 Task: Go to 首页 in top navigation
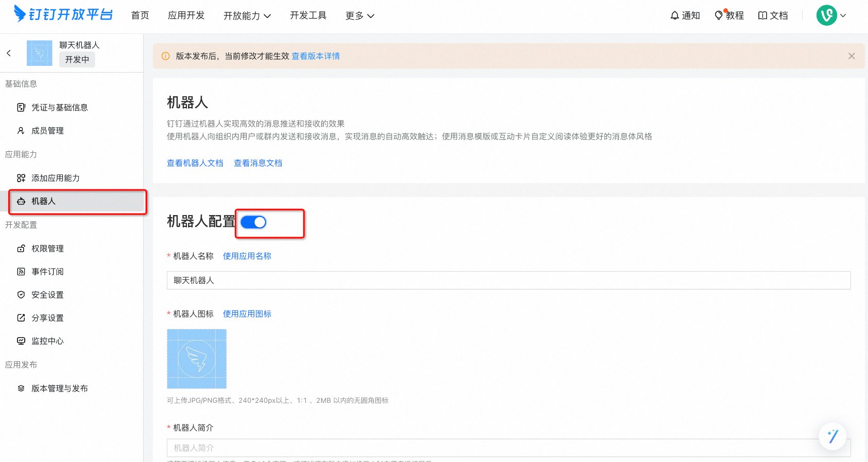coord(140,15)
